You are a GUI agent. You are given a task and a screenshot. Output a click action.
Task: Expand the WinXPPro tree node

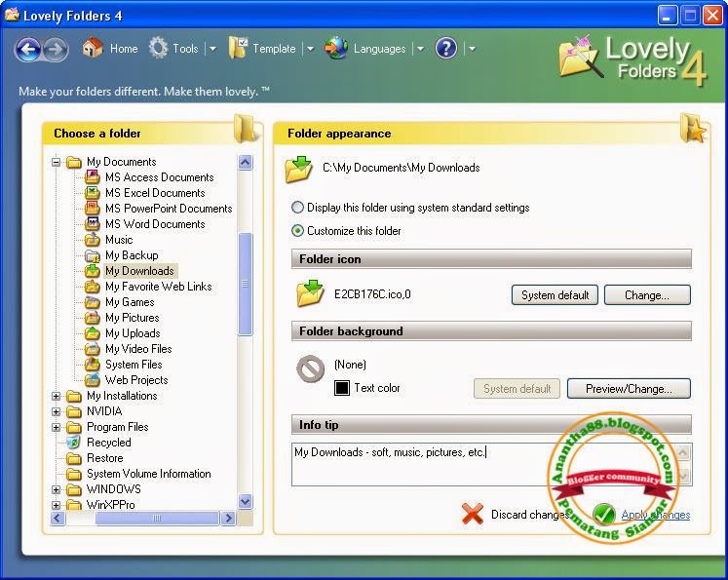click(57, 505)
